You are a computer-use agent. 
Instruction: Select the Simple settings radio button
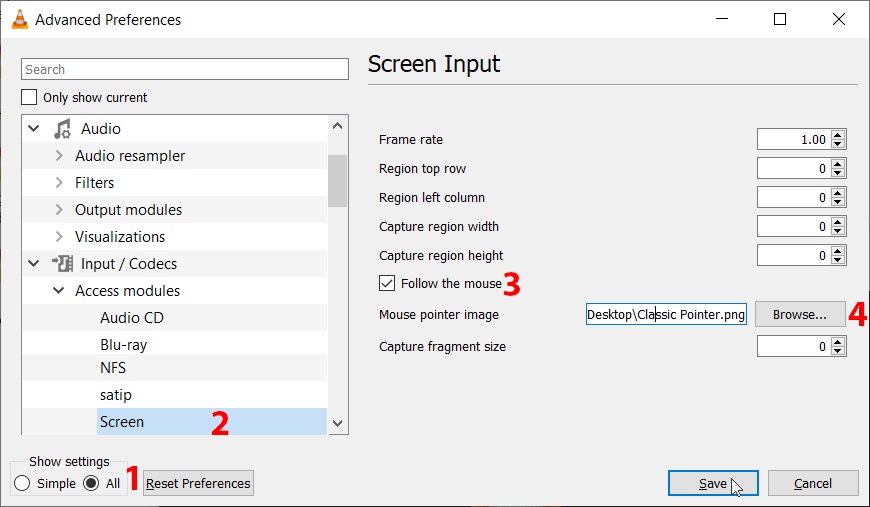pyautogui.click(x=22, y=484)
